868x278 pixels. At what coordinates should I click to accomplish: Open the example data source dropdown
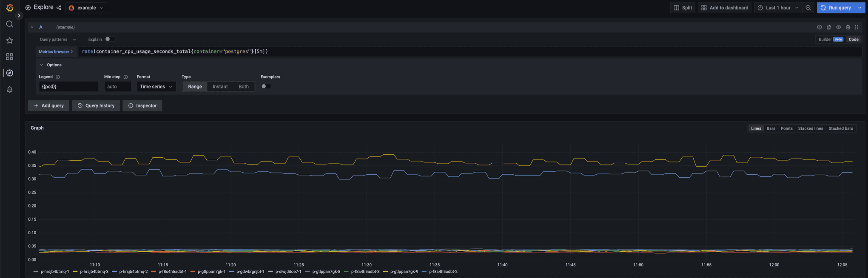86,8
